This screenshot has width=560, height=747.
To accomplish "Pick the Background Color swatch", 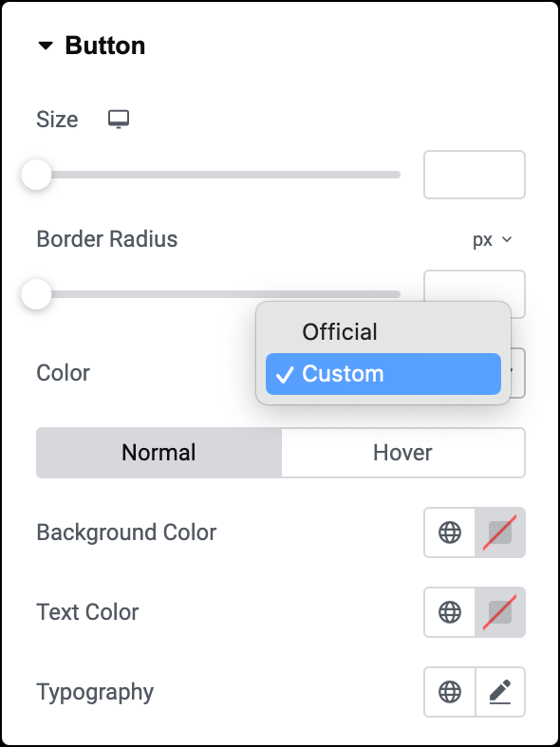I will click(500, 532).
